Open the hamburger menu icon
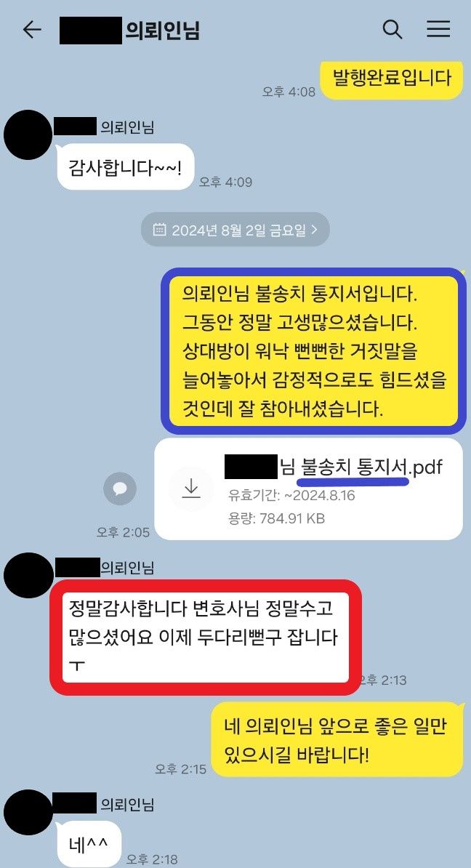Image resolution: width=471 pixels, height=868 pixels. pyautogui.click(x=438, y=29)
